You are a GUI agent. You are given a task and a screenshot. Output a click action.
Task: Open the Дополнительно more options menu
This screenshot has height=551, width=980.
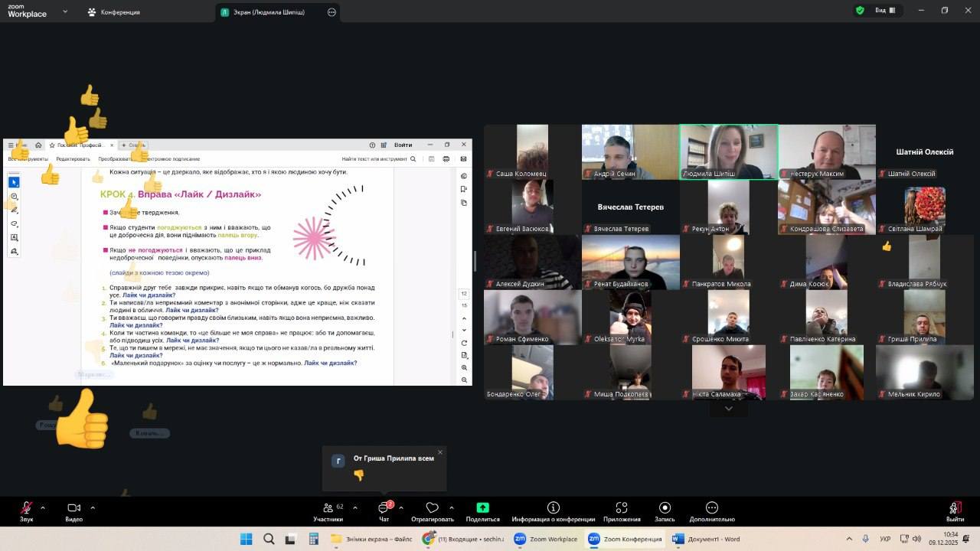(712, 511)
